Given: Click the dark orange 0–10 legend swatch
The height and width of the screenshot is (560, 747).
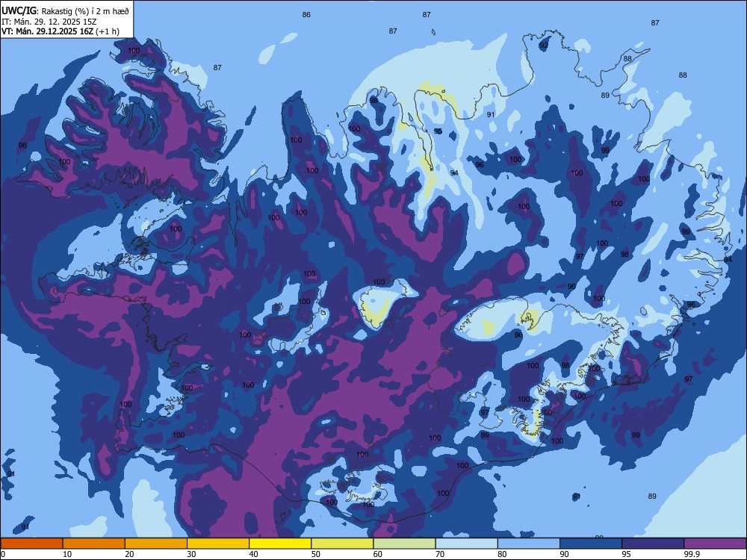Looking at the screenshot, I should click(x=31, y=544).
